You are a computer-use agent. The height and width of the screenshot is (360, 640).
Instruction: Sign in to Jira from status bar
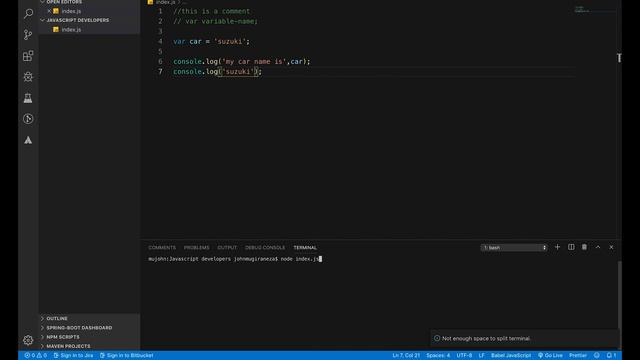click(x=73, y=356)
